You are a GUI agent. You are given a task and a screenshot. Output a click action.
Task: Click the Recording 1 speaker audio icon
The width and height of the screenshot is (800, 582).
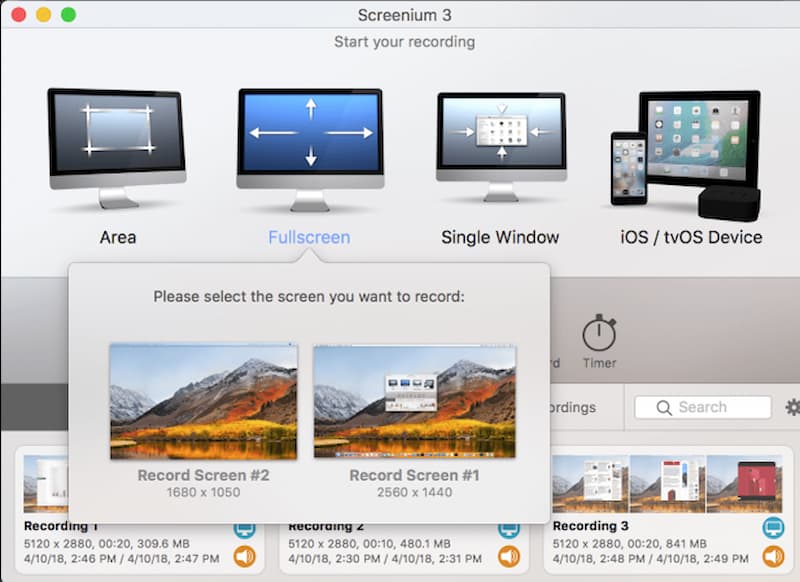244,556
